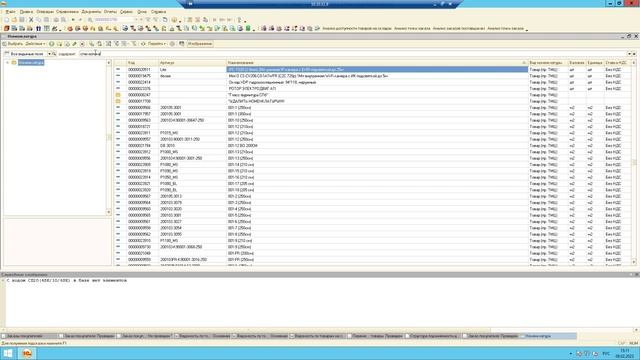The image size is (640, 360).
Task: Sort by the Наименование column header
Action: 377,63
